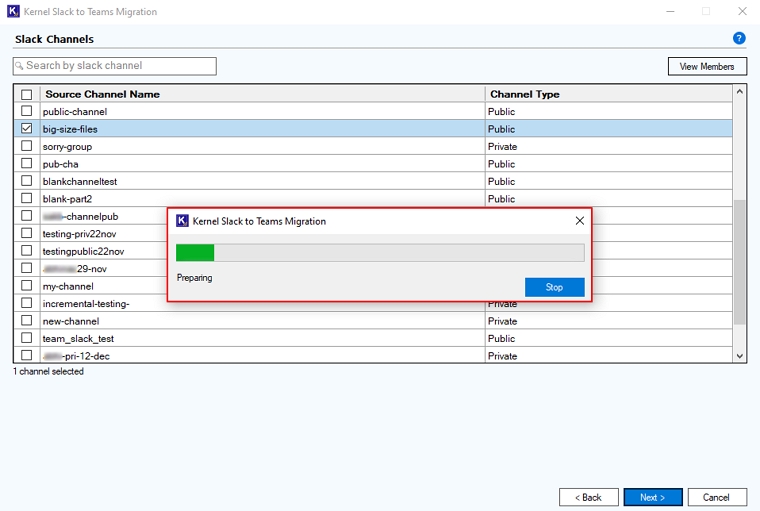Screen dimensions: 760x511
Task: Select the blankchanneltest channel name
Action: point(79,181)
